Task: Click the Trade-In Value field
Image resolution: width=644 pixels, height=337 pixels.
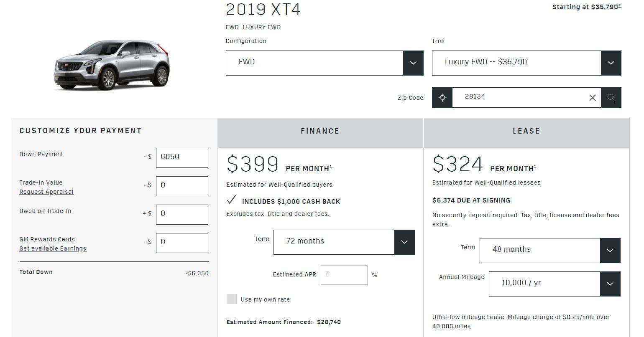Action: pyautogui.click(x=182, y=186)
